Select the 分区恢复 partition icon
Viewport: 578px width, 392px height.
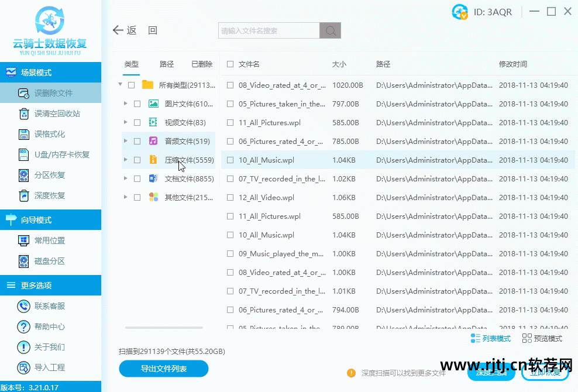[23, 175]
